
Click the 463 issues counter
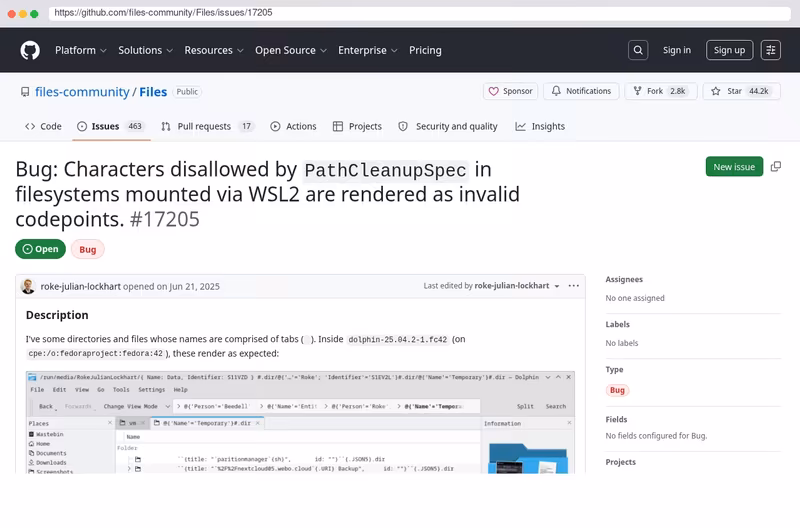coord(135,127)
